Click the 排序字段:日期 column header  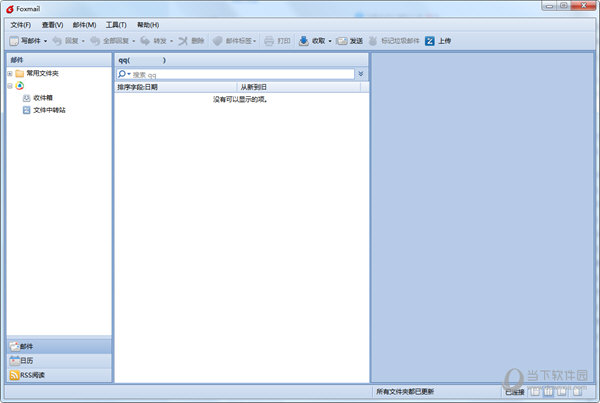(x=176, y=87)
